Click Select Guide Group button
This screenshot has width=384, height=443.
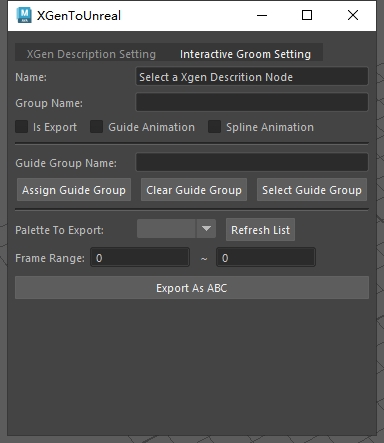(312, 190)
